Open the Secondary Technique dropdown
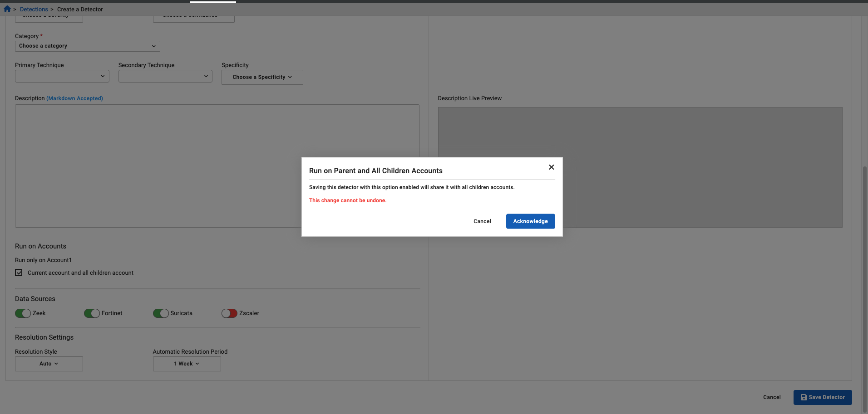Image resolution: width=868 pixels, height=414 pixels. 165,77
